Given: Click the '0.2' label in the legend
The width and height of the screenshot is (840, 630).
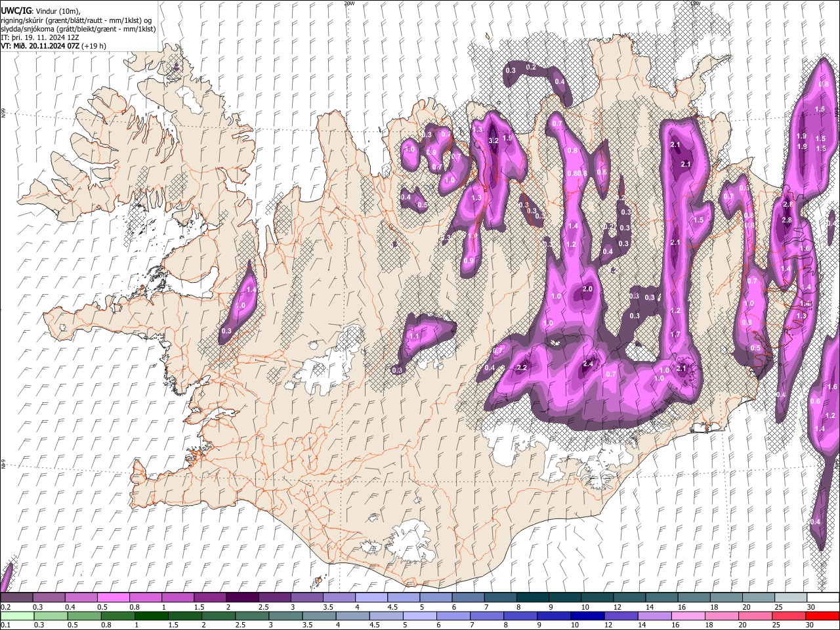Looking at the screenshot, I should (5, 607).
